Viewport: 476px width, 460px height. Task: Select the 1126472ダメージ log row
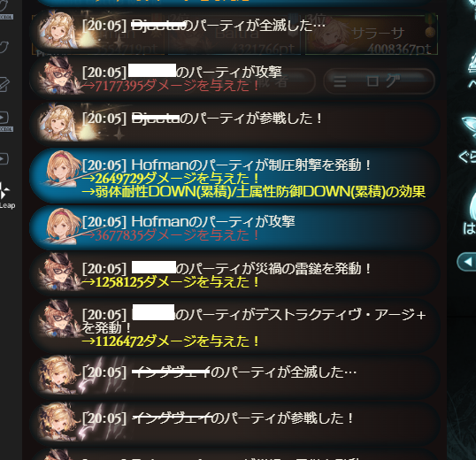234,326
